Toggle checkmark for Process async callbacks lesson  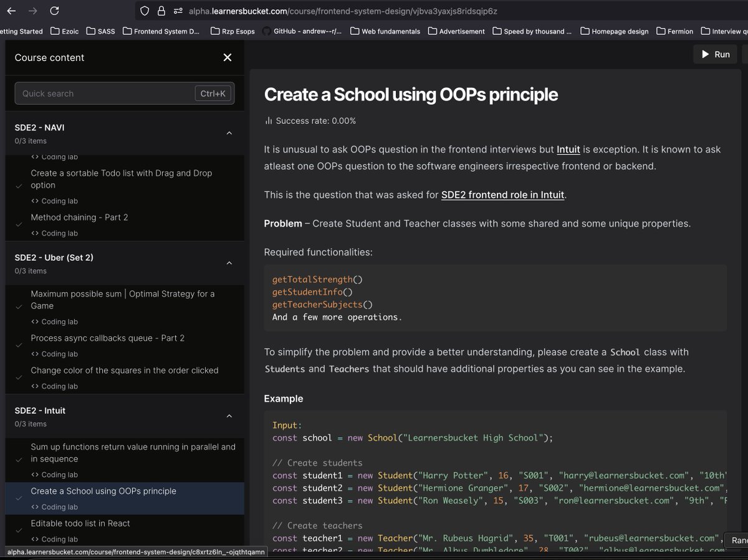tap(19, 345)
